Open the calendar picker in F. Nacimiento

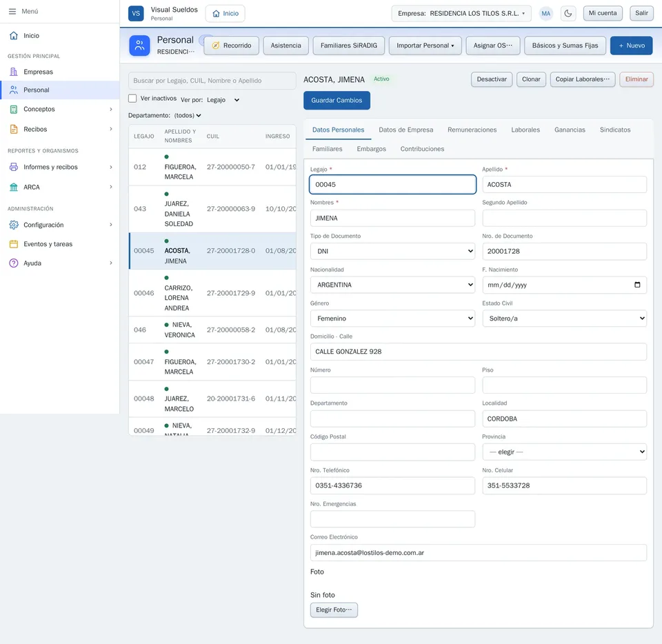637,285
